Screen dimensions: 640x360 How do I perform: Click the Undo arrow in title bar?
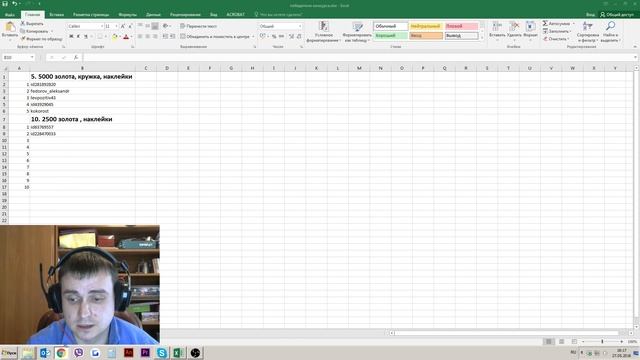point(14,3)
